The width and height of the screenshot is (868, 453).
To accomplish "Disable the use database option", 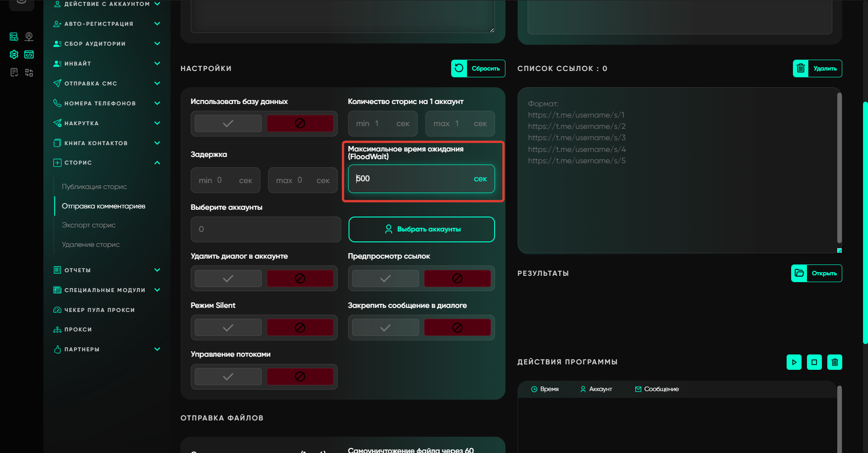I will click(x=300, y=123).
